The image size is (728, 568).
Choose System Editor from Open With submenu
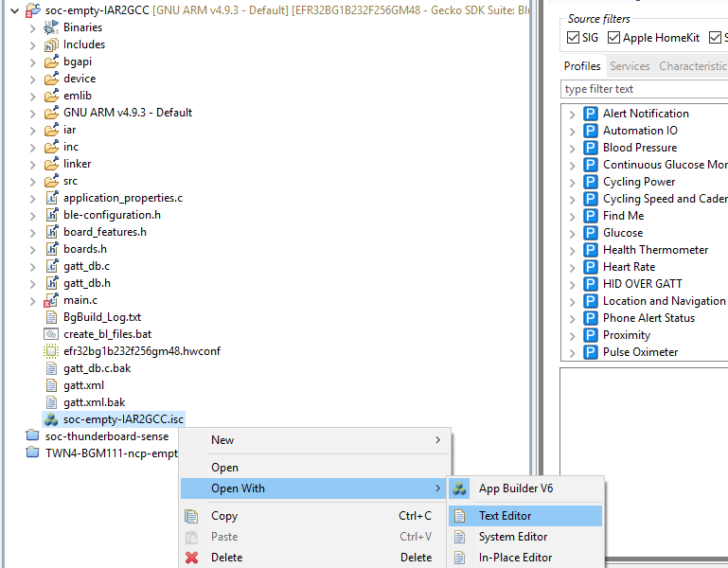point(512,537)
